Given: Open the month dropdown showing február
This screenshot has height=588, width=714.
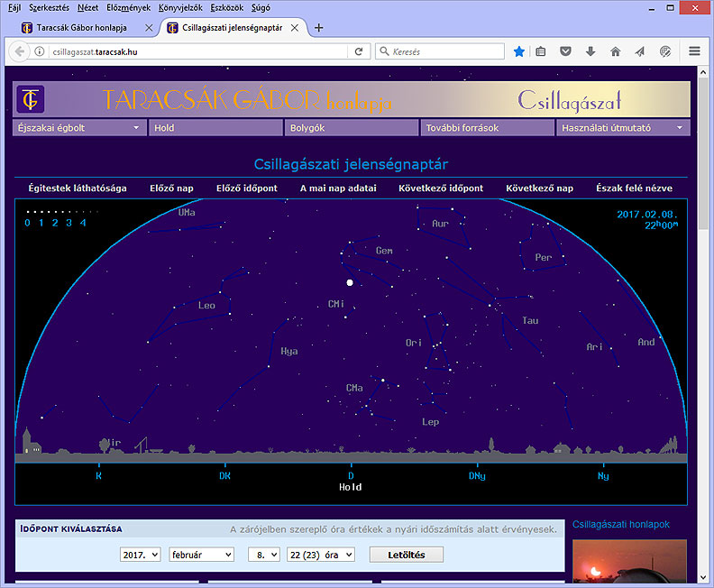Looking at the screenshot, I should pos(201,555).
